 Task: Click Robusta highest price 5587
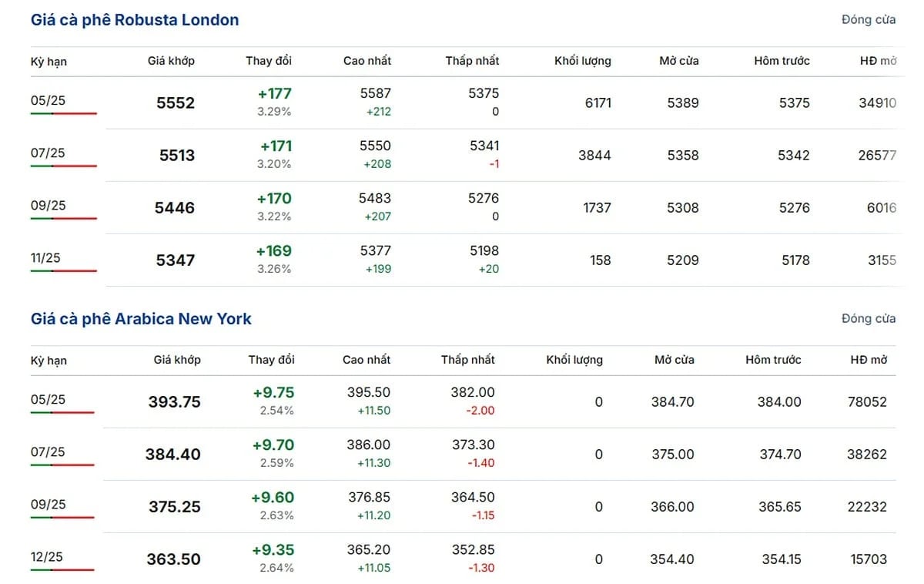point(376,93)
